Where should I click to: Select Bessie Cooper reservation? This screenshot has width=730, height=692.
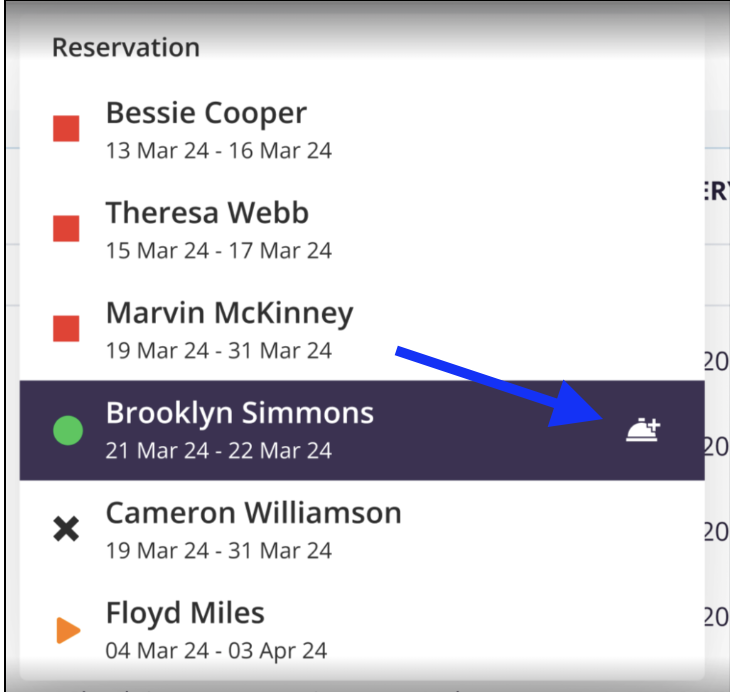(206, 113)
